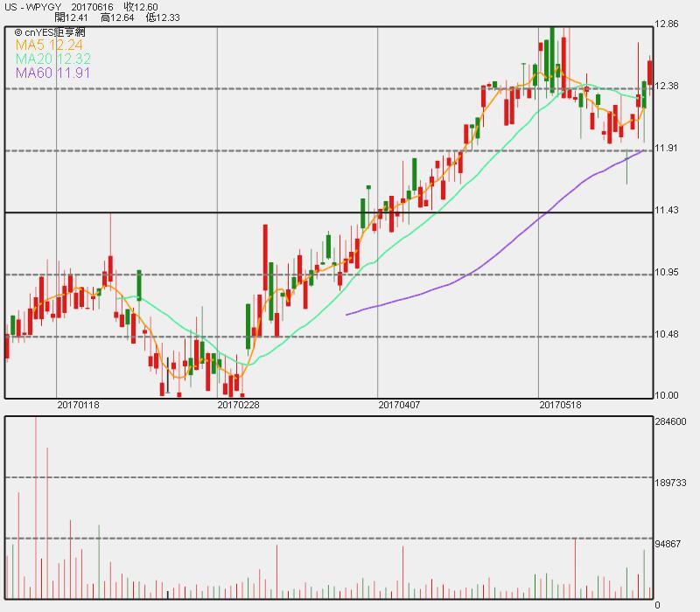Click the 20170228 date axis label

point(238,405)
